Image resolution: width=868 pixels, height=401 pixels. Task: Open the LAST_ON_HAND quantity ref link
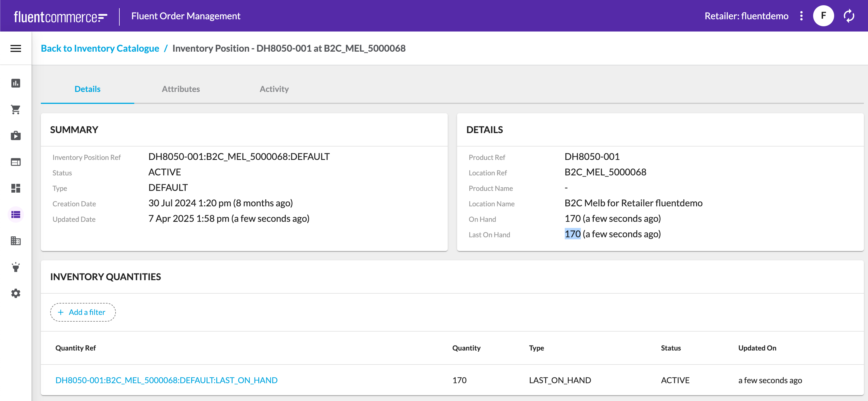pyautogui.click(x=166, y=380)
